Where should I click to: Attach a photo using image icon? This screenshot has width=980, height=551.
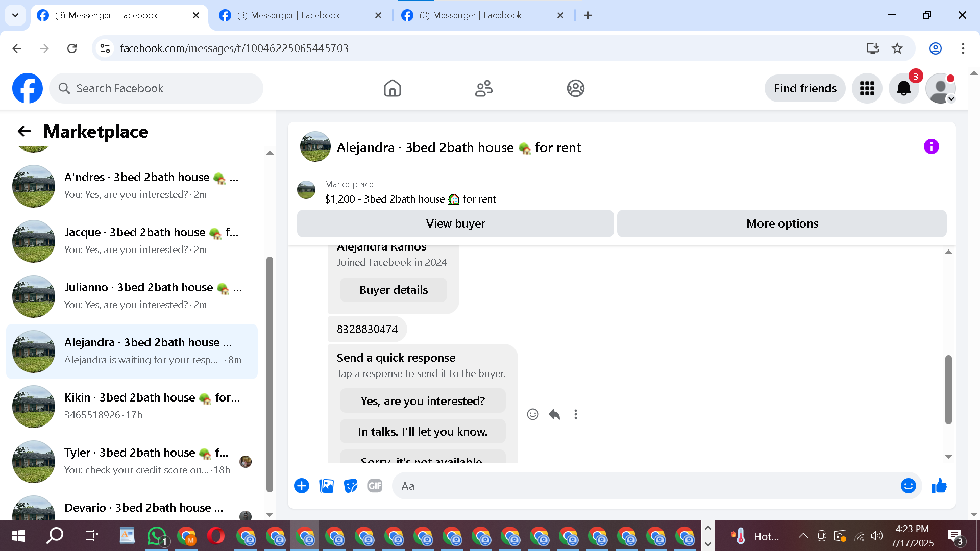pos(326,486)
